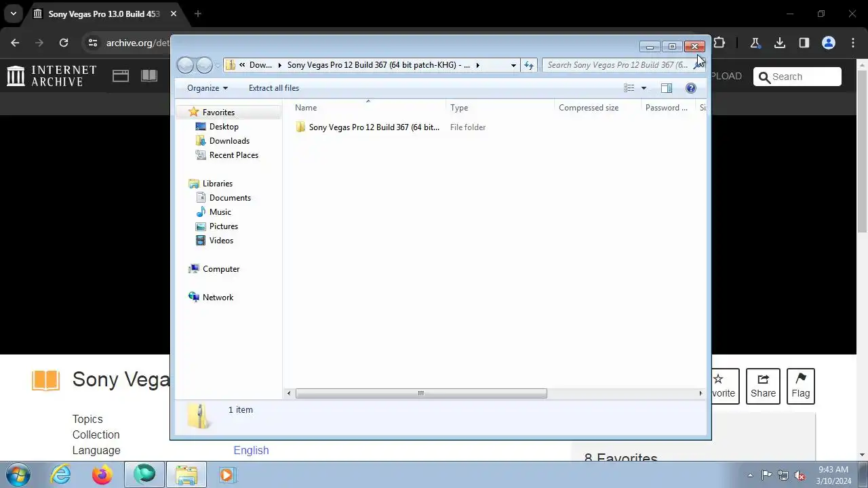Click Chrome back button

click(15, 43)
